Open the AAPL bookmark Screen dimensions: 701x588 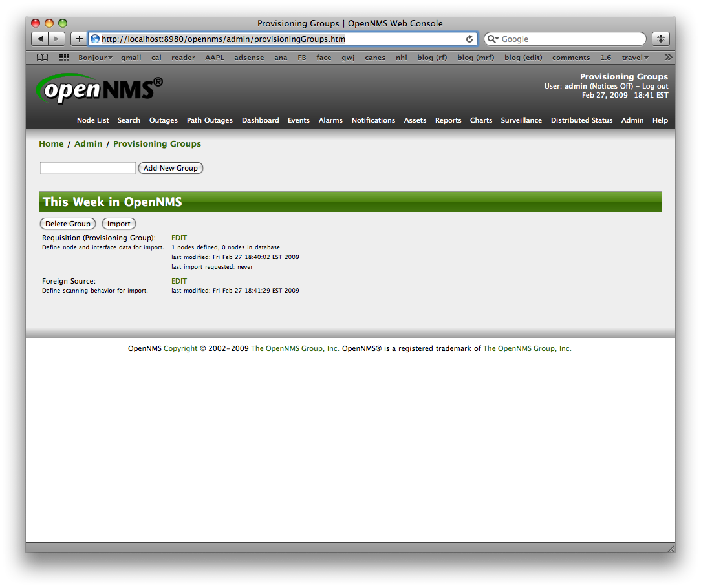tap(215, 58)
